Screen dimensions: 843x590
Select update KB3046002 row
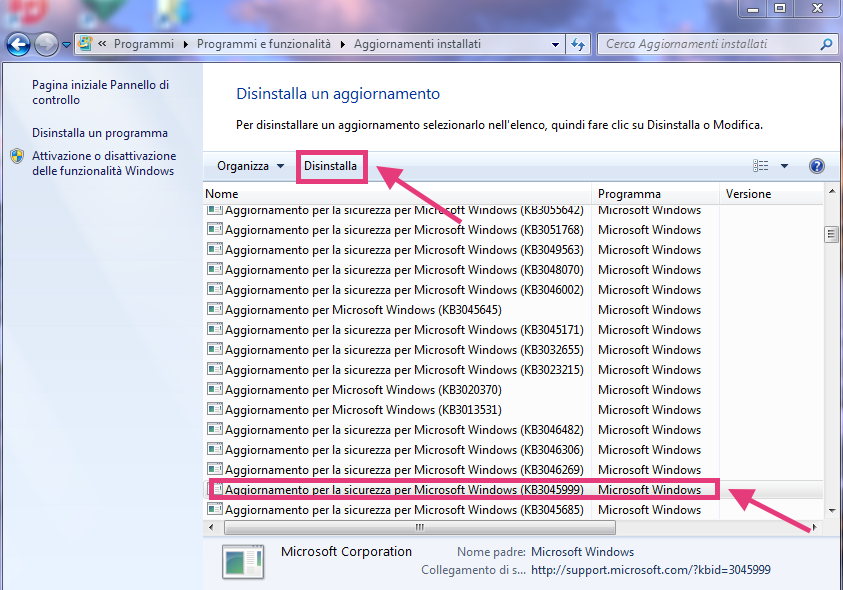coord(513,289)
